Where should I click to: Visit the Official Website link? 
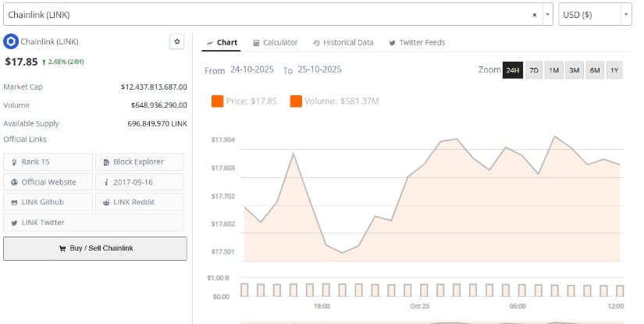click(48, 182)
